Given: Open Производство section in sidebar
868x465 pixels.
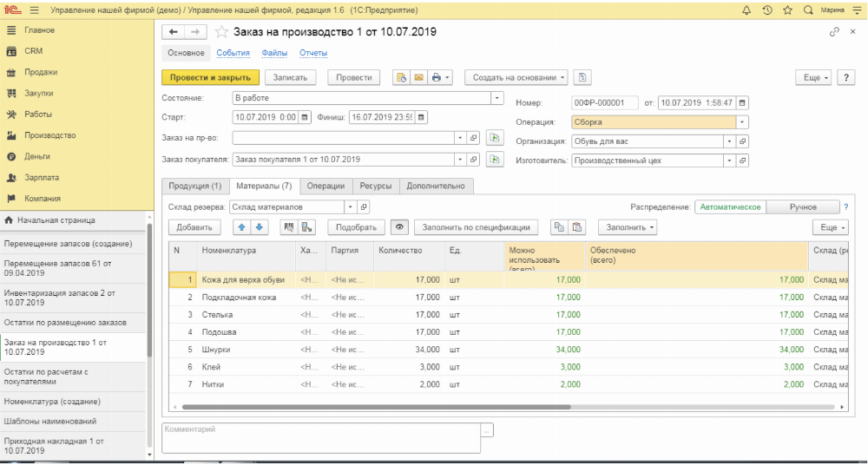Looking at the screenshot, I should click(49, 135).
